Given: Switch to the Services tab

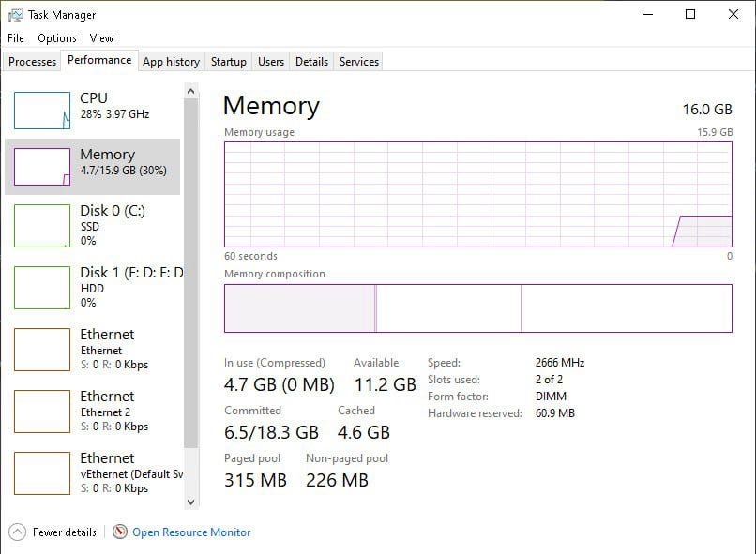Looking at the screenshot, I should (x=359, y=62).
